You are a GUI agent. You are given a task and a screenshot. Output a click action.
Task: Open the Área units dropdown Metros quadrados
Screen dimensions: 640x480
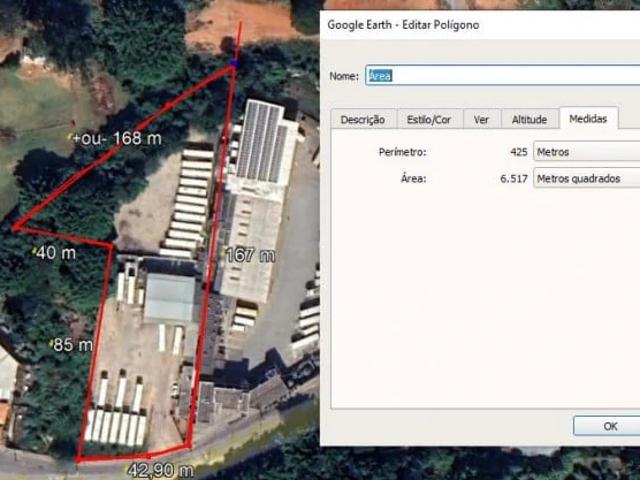click(587, 178)
